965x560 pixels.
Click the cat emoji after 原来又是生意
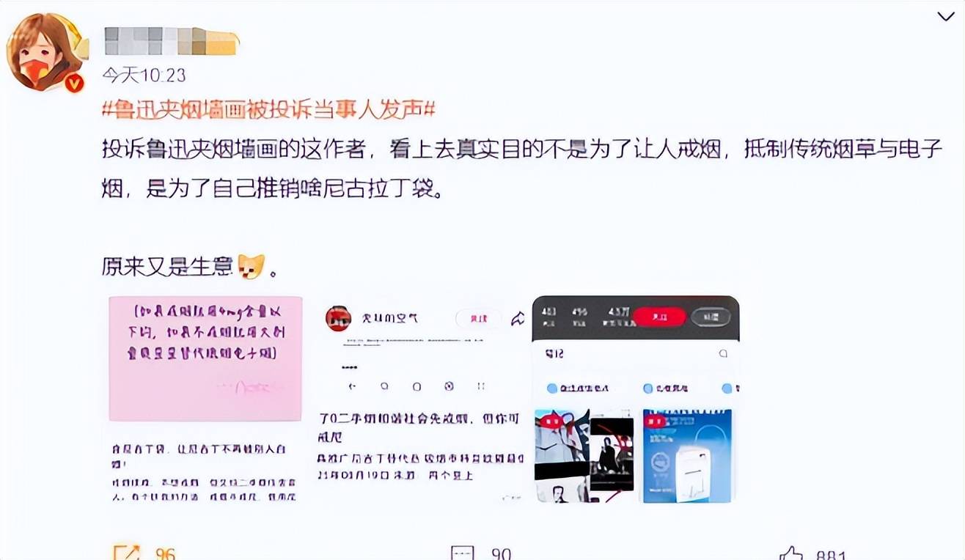pos(252,266)
